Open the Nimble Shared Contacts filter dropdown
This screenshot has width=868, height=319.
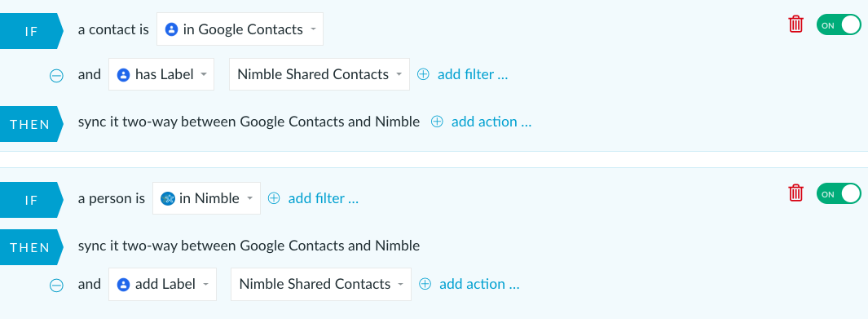pyautogui.click(x=319, y=74)
